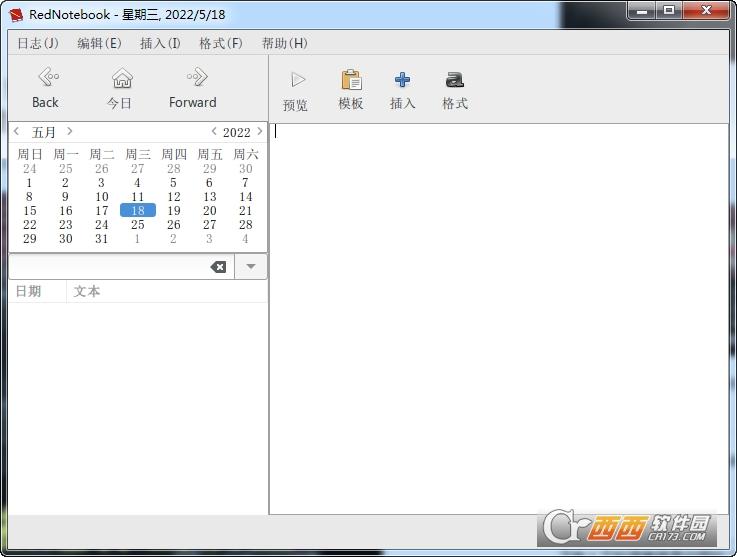Select May 10 in the calendar

coord(102,196)
